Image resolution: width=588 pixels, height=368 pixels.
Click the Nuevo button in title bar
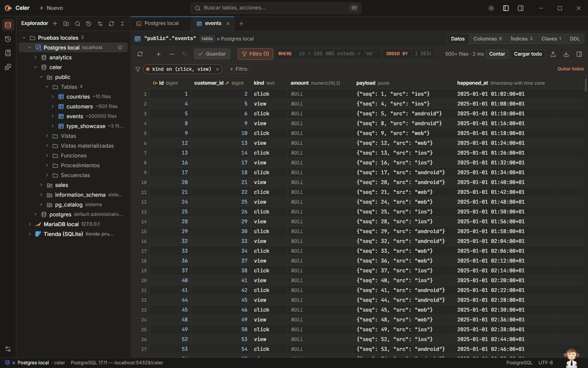point(51,8)
